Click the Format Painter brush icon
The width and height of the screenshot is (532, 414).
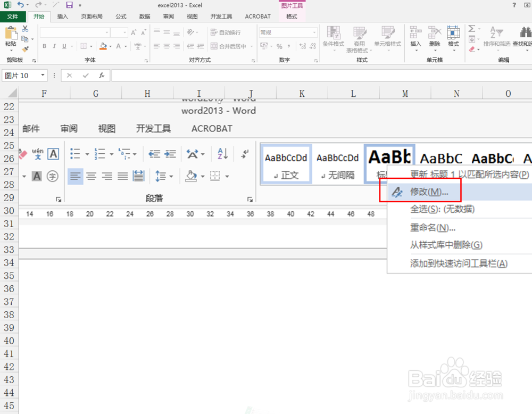[x=25, y=49]
